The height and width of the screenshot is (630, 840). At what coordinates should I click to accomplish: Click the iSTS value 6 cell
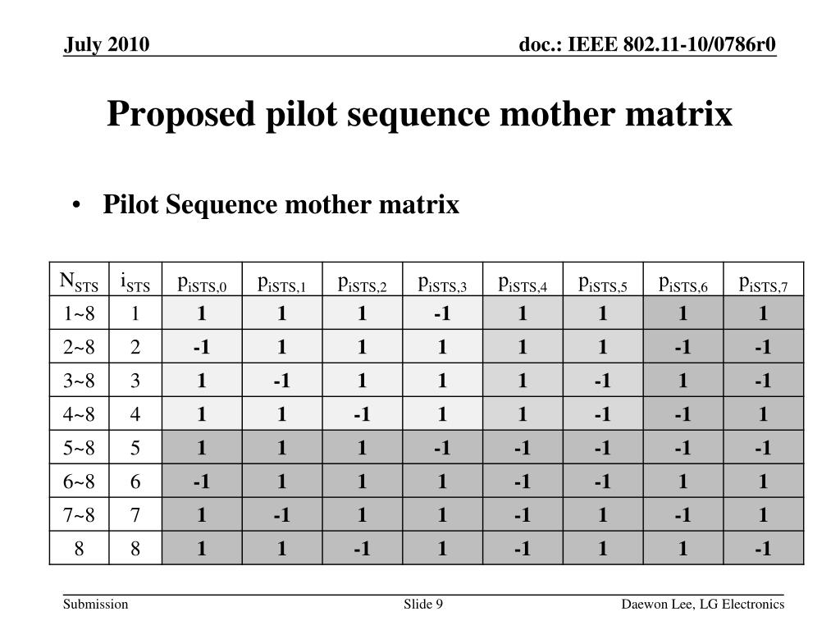[135, 481]
